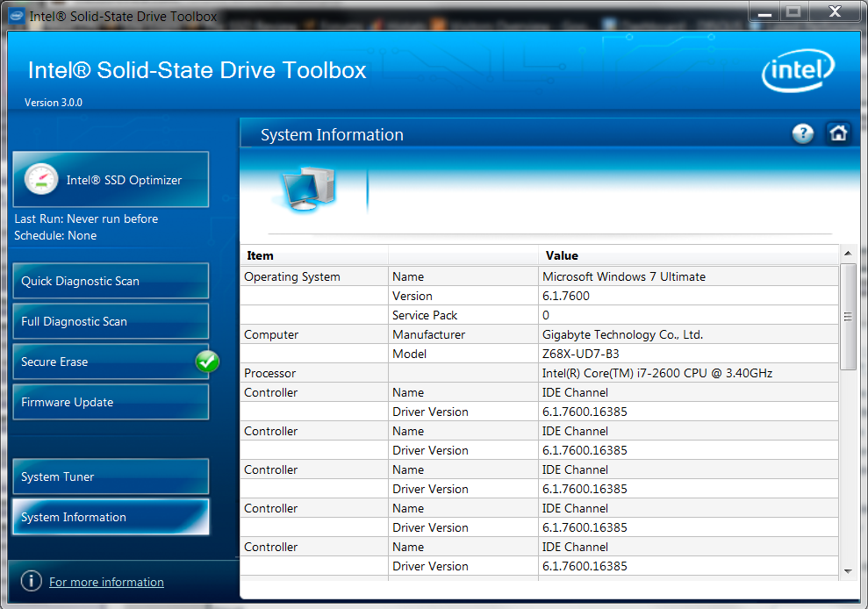Click the info circle icon
This screenshot has width=868, height=609.
[x=31, y=581]
